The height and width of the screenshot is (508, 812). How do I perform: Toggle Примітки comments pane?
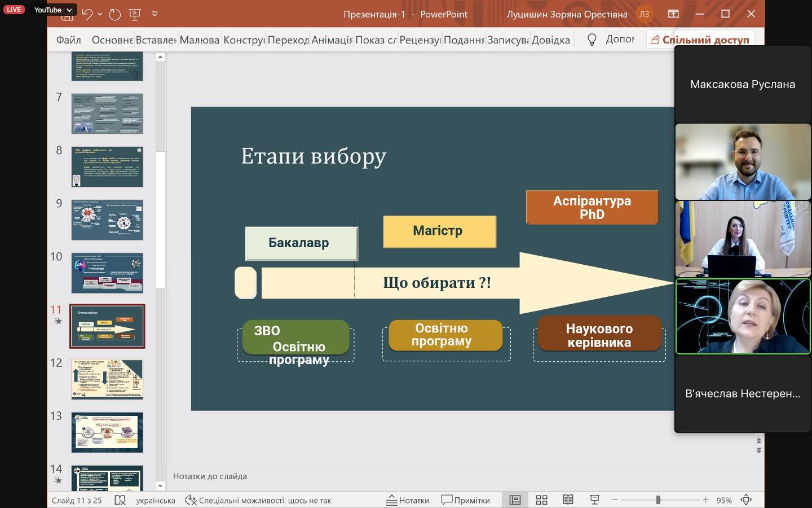[465, 500]
